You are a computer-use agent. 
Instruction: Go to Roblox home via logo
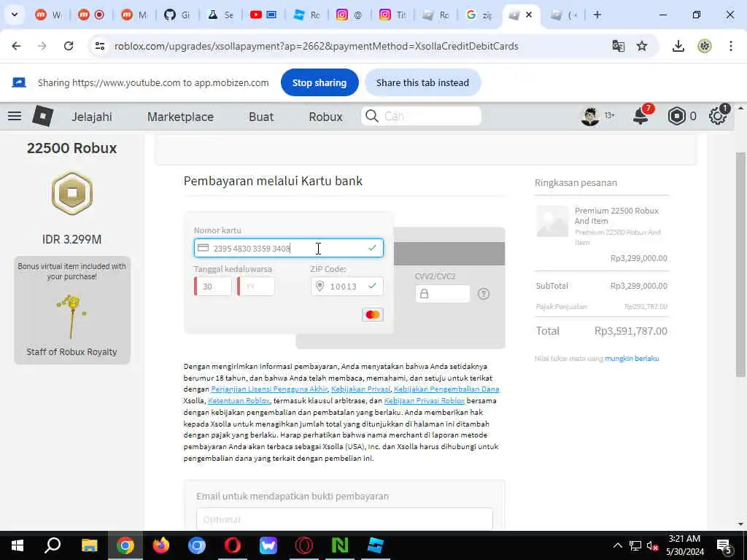(x=42, y=116)
